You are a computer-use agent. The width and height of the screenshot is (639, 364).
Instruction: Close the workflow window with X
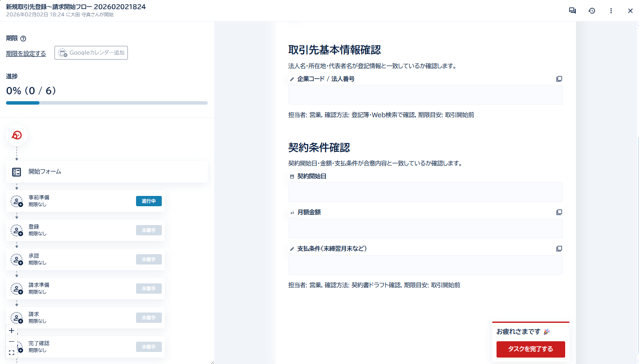pyautogui.click(x=630, y=11)
